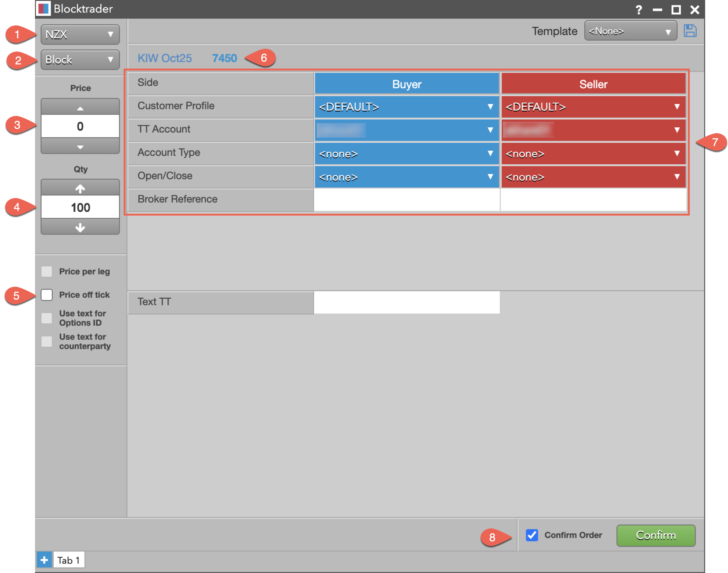Screen dimensions: 728x573
Task: Click the Blocktrader app logo icon
Action: click(44, 9)
